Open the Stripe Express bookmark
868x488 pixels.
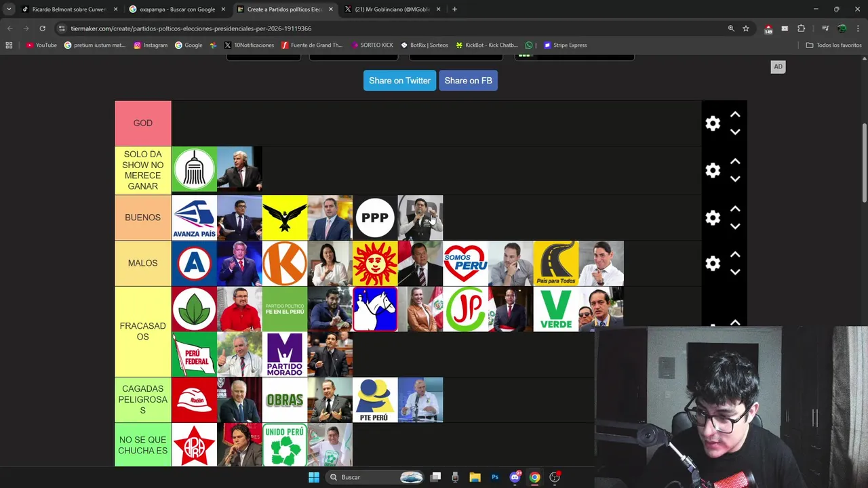click(x=566, y=45)
